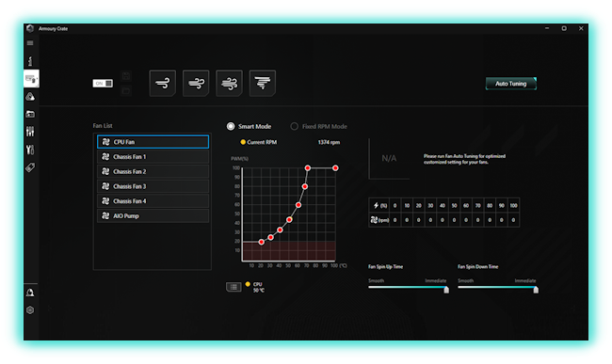Click the Fan Spin Up Time slider handle
The image size is (612, 364).
(446, 290)
